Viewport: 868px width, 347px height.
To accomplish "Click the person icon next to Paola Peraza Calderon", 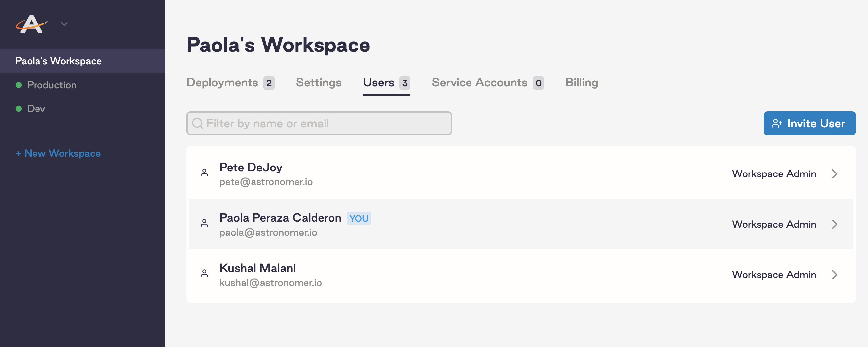I will (205, 224).
